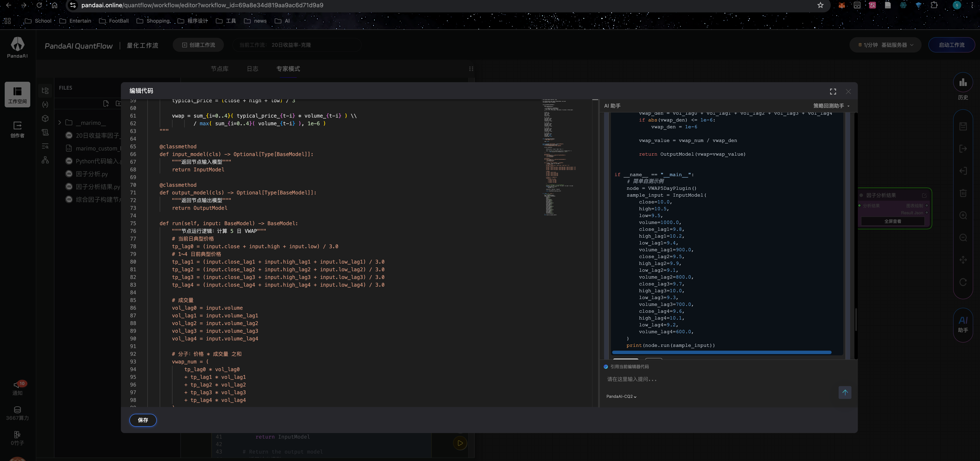Click the PandaAI QuantFlow title
Screen dimensions: 980x461
tap(79, 46)
